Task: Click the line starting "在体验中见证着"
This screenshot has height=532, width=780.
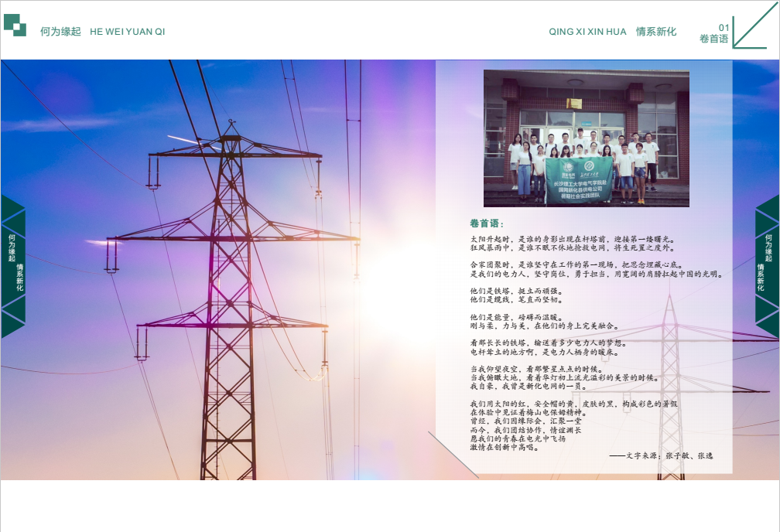Action: [529, 412]
